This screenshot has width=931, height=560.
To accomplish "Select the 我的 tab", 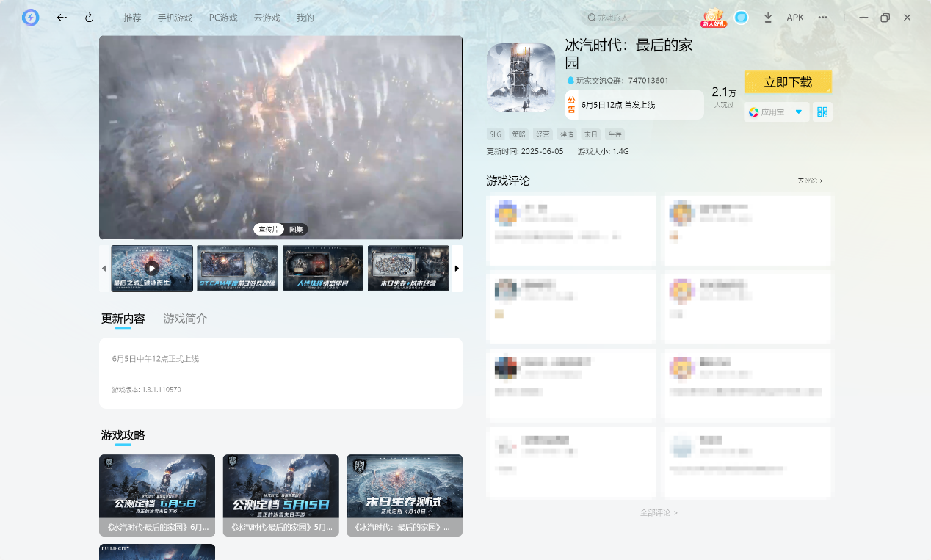I will click(x=305, y=18).
